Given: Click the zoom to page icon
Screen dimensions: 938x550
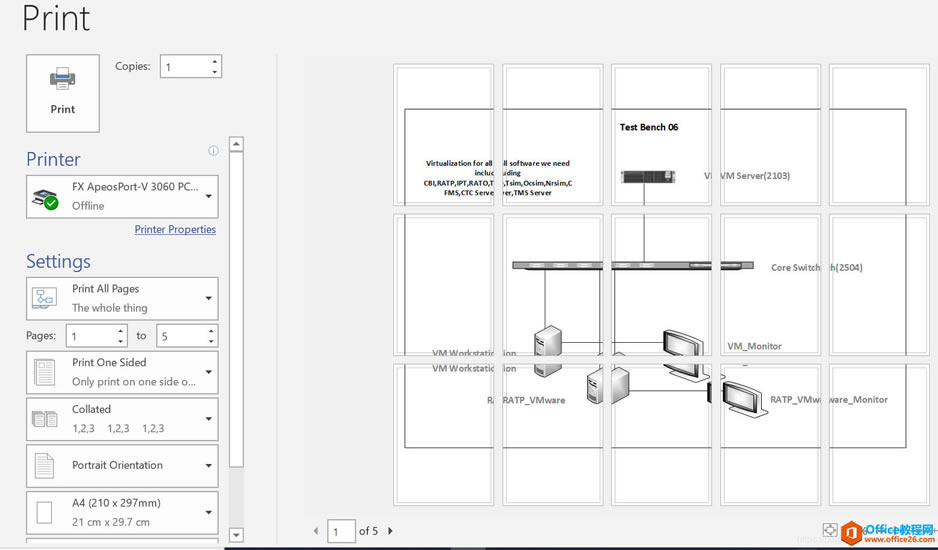Looking at the screenshot, I should (x=829, y=530).
